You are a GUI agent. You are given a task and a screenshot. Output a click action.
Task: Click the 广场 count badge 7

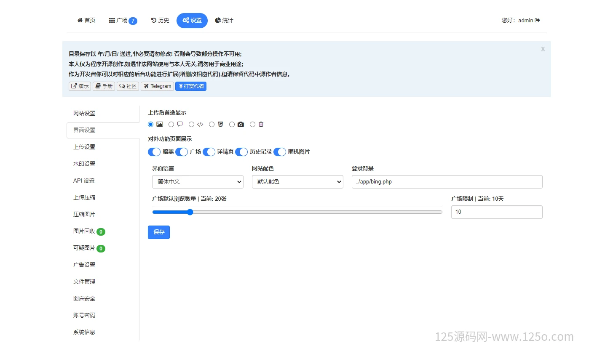point(133,21)
